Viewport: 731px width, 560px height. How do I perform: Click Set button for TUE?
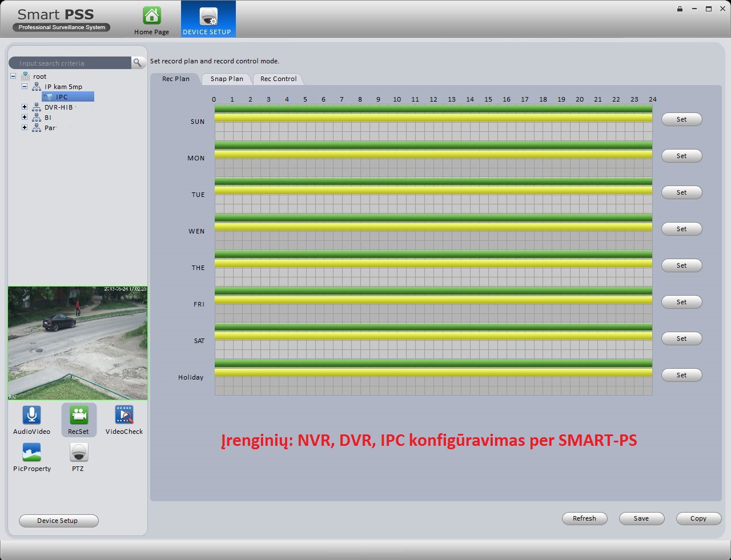(681, 192)
